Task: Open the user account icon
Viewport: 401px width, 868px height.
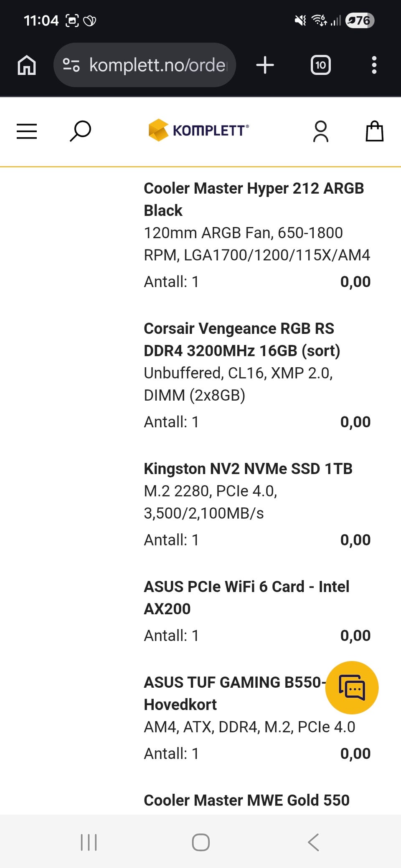Action: coord(320,131)
